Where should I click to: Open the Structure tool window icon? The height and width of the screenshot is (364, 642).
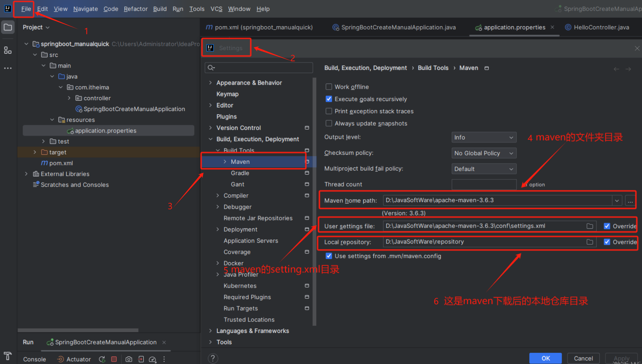[8, 50]
